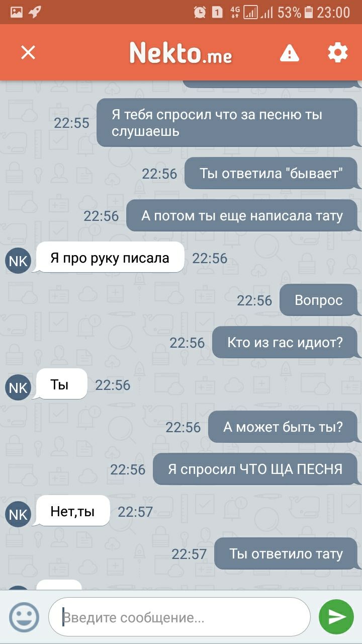Open the emoji smiley picker

point(24,617)
